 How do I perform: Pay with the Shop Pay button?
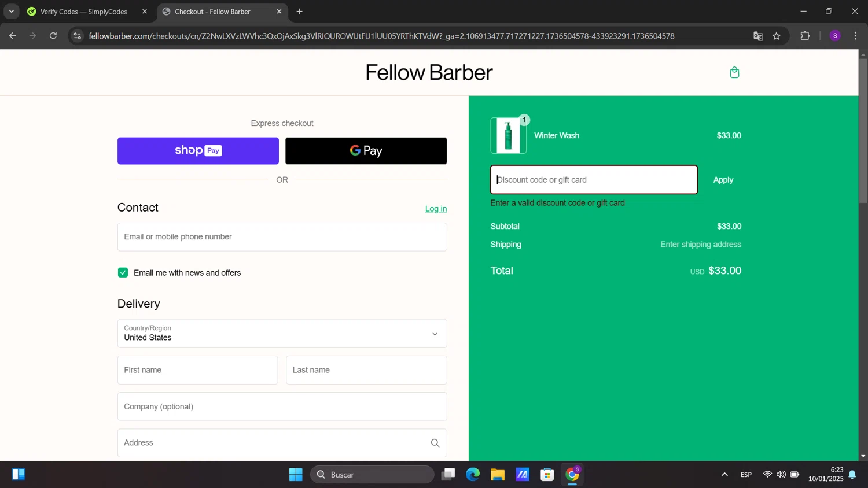198,151
